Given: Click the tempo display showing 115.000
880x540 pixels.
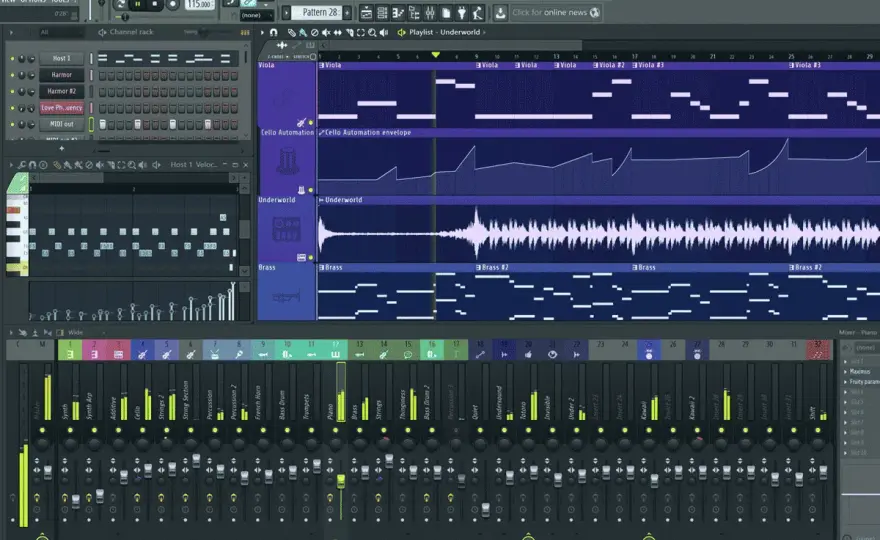Looking at the screenshot, I should click(199, 4).
